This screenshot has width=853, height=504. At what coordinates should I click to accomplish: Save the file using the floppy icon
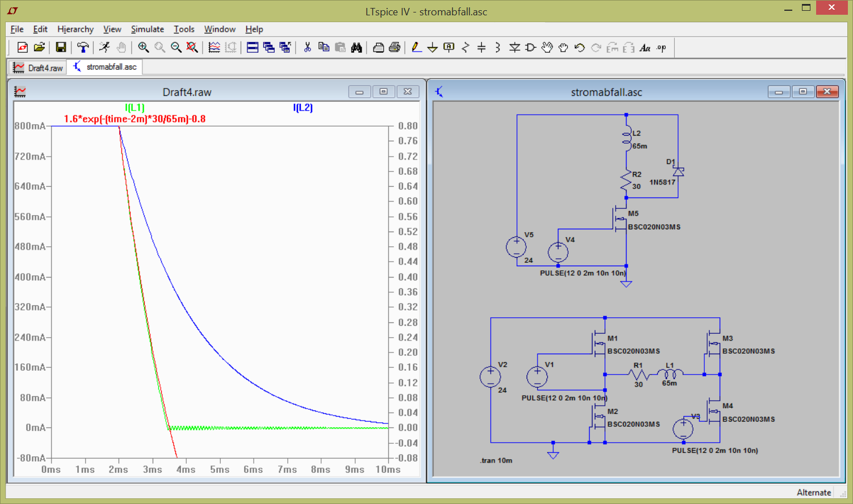point(61,48)
